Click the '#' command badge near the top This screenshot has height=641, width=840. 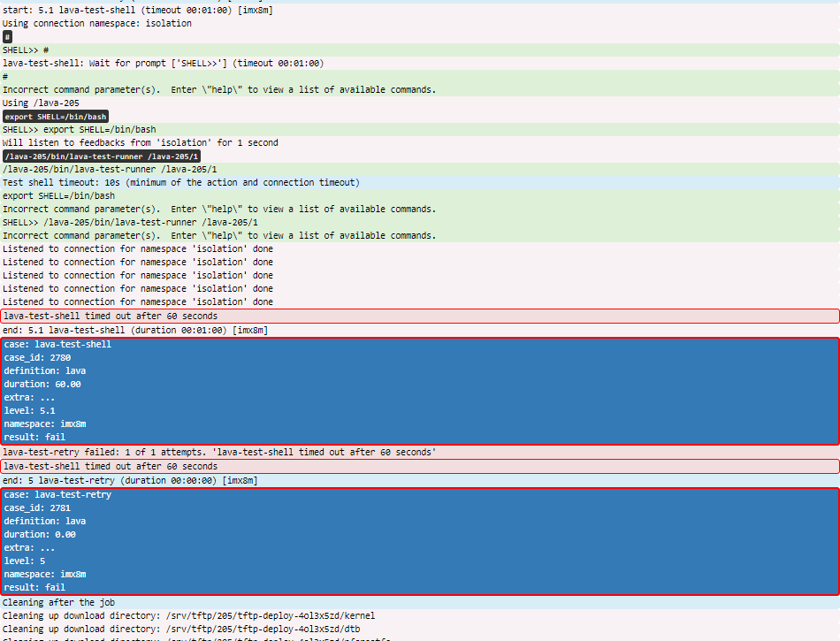7,37
